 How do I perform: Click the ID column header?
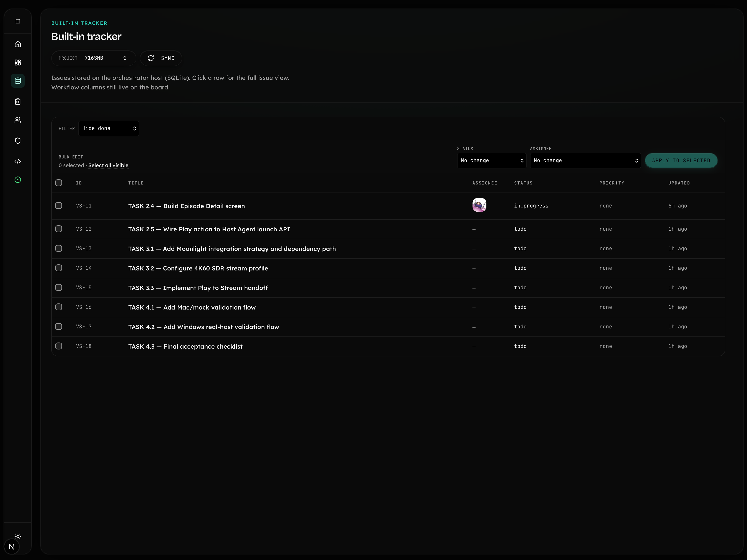[x=79, y=183]
